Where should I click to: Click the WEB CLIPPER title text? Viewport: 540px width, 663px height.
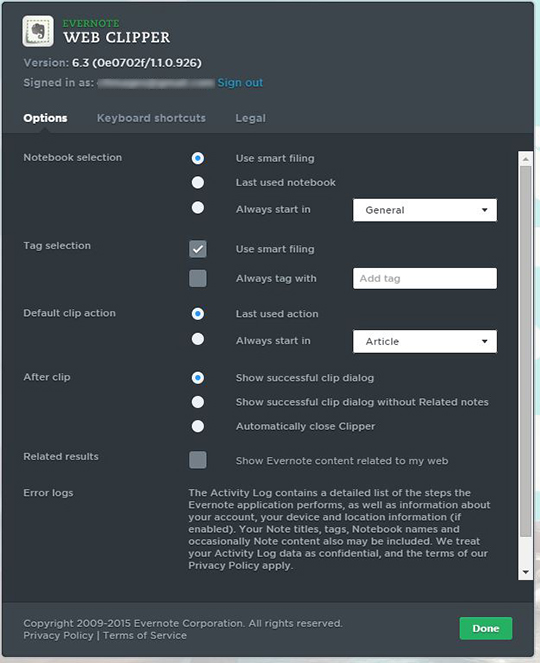tap(117, 37)
